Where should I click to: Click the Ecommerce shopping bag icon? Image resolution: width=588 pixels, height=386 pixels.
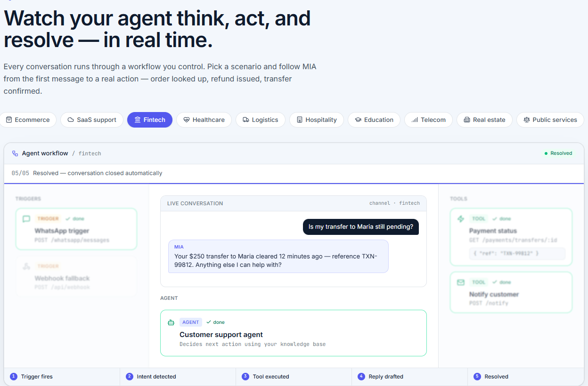point(9,120)
